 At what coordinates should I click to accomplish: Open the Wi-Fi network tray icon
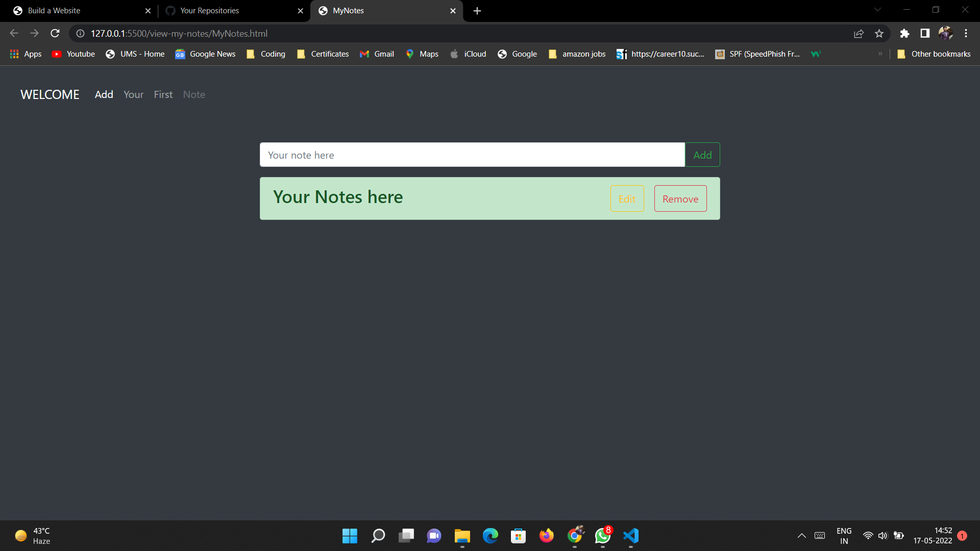pos(868,536)
